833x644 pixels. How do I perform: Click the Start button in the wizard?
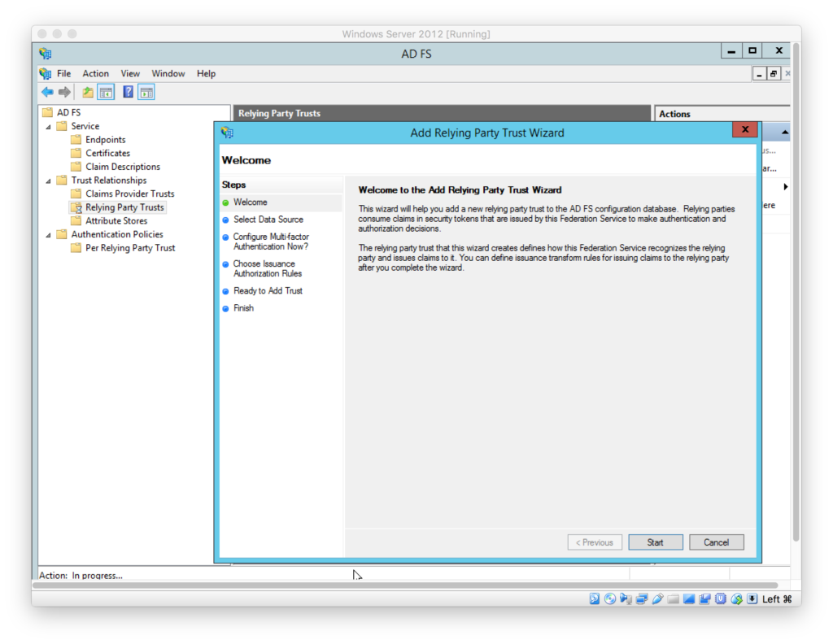[x=656, y=542]
